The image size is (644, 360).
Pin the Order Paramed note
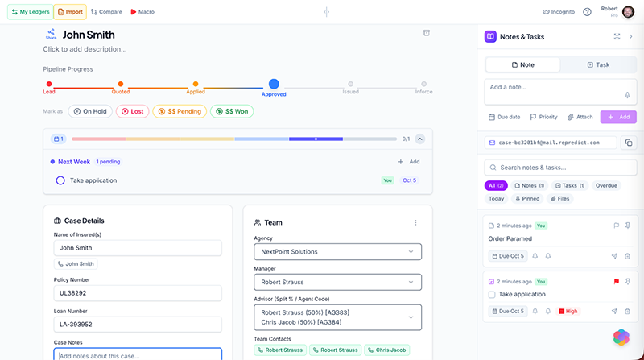[628, 226]
